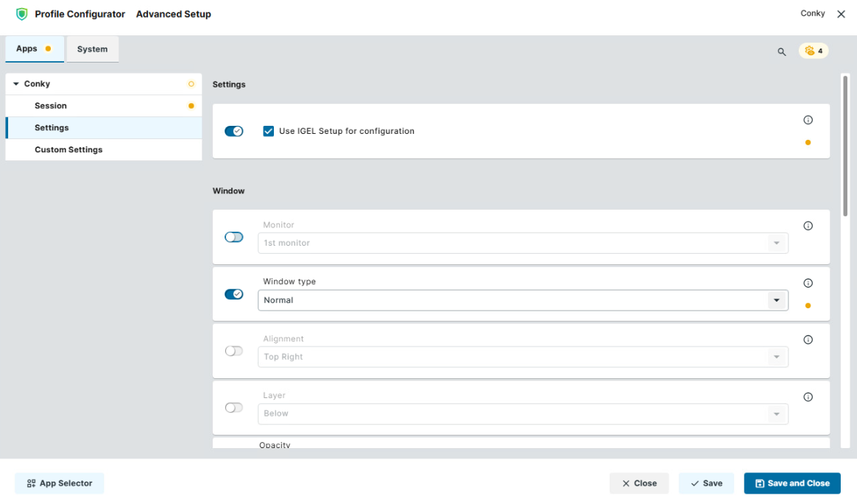Click the Settings section heading
The width and height of the screenshot is (857, 504).
point(229,85)
